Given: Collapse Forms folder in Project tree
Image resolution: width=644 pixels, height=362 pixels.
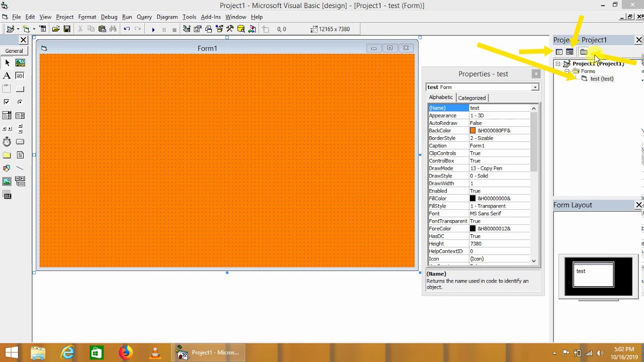Looking at the screenshot, I should tap(567, 71).
